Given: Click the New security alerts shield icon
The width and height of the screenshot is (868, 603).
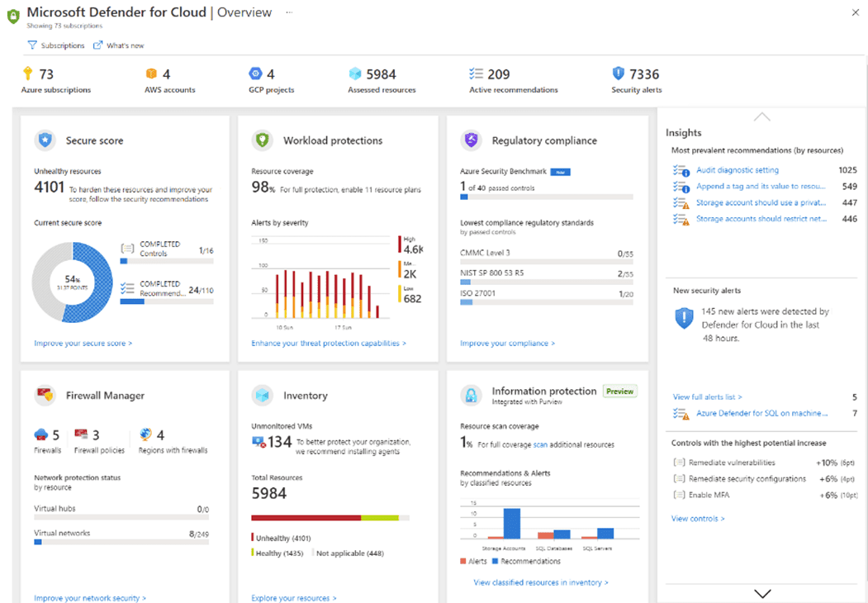Looking at the screenshot, I should 684,318.
